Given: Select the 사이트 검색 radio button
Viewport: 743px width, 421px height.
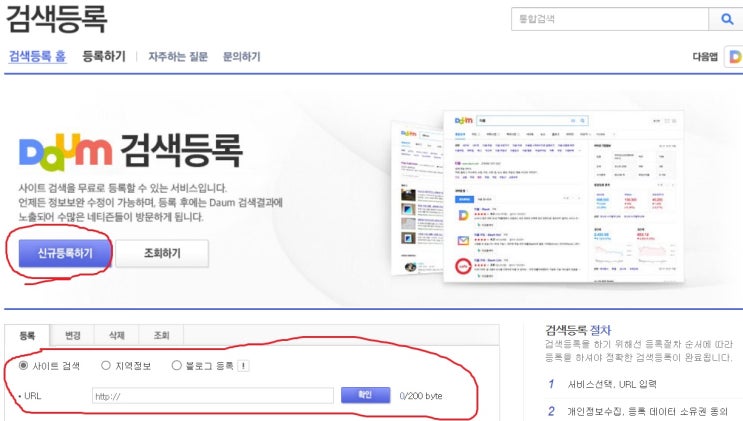Looking at the screenshot, I should click(23, 366).
